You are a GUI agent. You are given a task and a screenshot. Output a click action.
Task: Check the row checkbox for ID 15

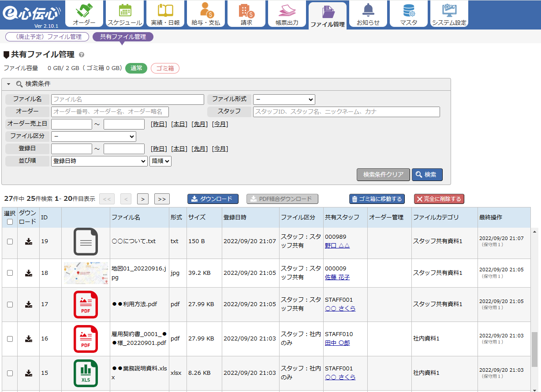coord(10,373)
